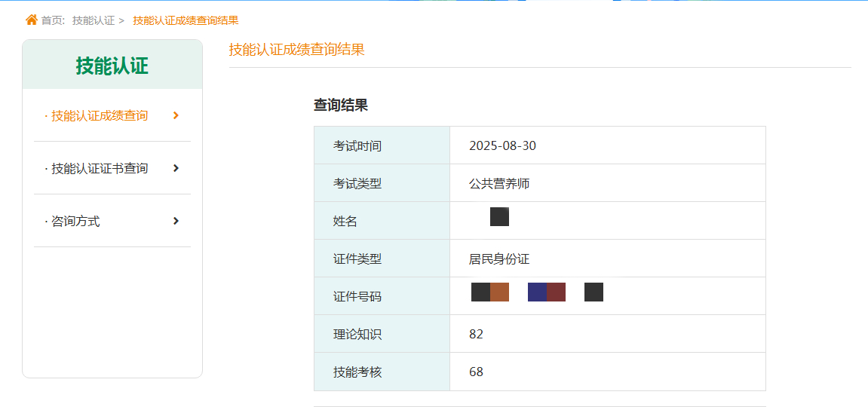Click the 公共营养师 exam type value
The image size is (868, 407).
pyautogui.click(x=499, y=183)
